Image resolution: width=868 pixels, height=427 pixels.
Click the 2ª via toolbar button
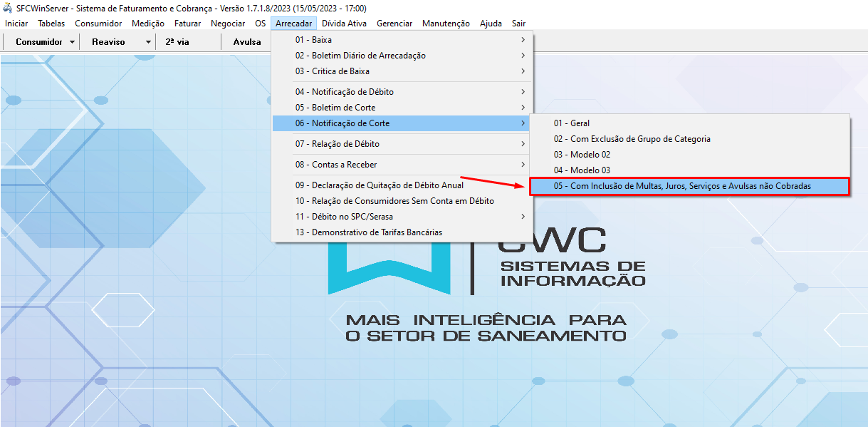tap(177, 42)
